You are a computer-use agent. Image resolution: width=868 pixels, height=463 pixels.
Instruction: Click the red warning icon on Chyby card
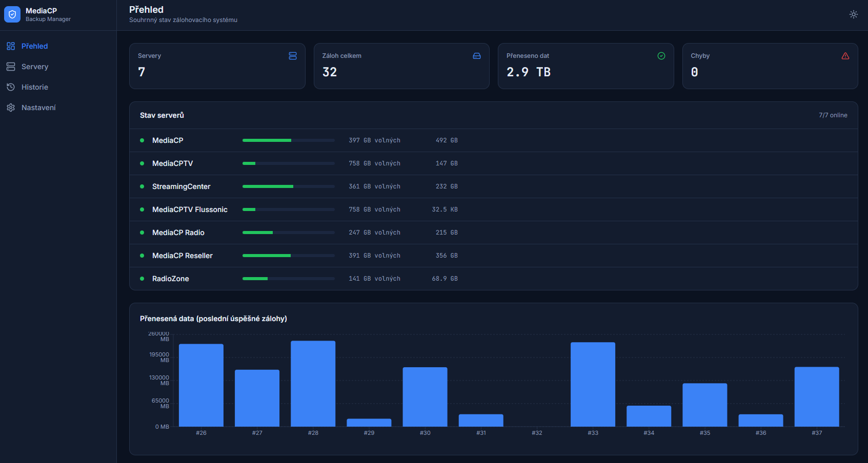(845, 56)
